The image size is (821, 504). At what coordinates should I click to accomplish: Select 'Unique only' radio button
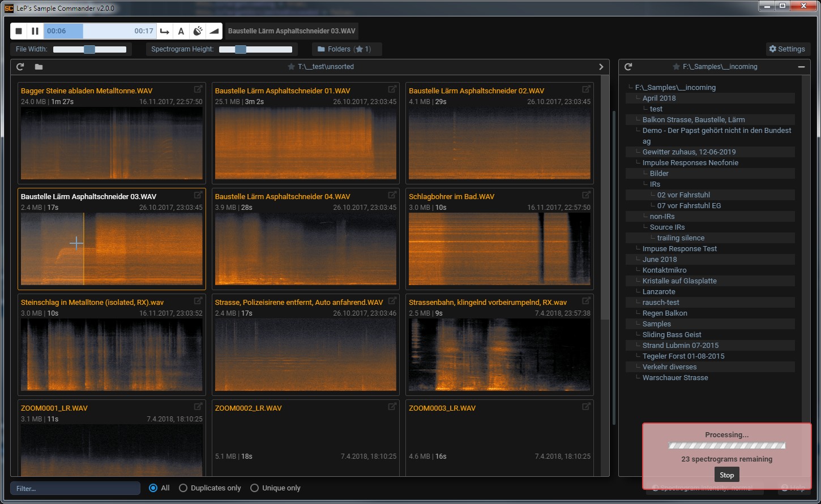pos(254,488)
